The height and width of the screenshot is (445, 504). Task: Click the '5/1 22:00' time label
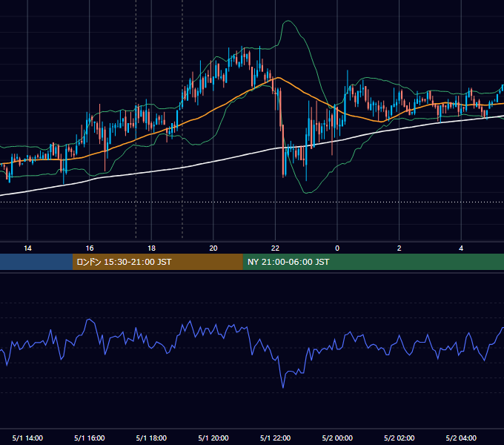pos(275,438)
